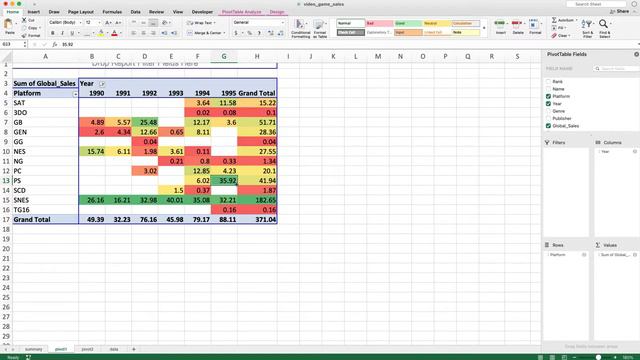
Task: Open the Insert ribbon tab
Action: pyautogui.click(x=34, y=12)
